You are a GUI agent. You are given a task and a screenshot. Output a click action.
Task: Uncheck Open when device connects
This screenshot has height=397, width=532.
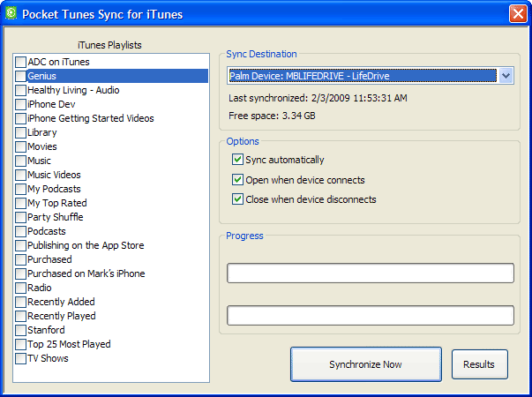tap(237, 180)
